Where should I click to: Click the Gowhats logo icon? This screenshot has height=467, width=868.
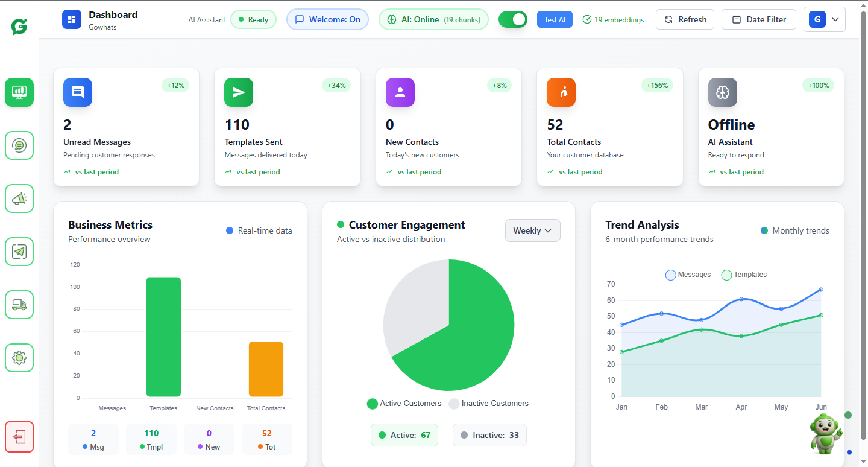19,26
